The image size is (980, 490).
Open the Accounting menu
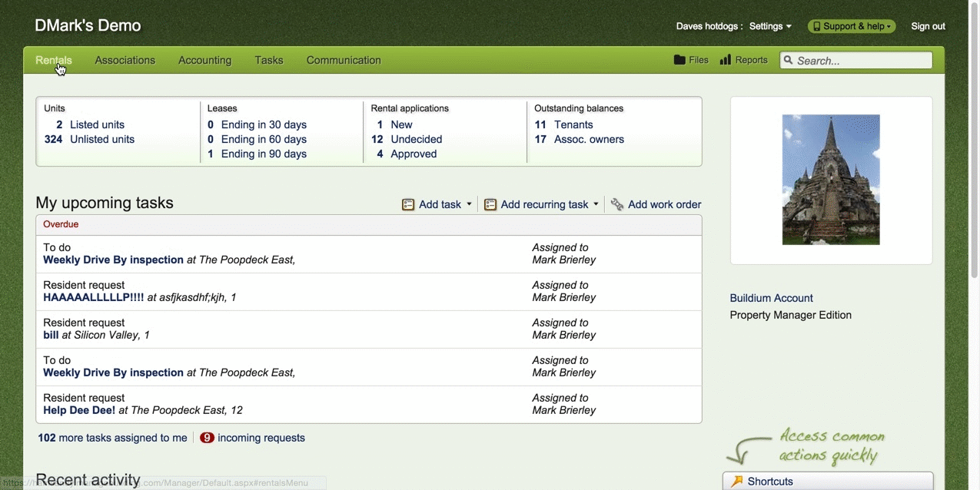click(x=204, y=60)
